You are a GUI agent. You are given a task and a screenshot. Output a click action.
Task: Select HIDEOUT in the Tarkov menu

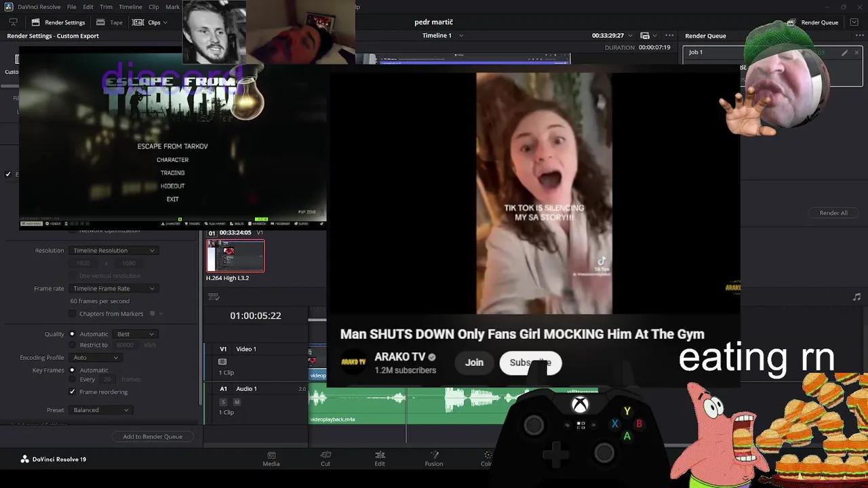pos(172,186)
